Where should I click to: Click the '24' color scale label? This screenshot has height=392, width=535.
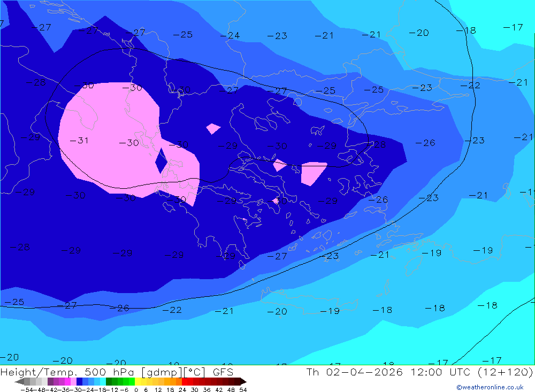[x=182, y=390]
